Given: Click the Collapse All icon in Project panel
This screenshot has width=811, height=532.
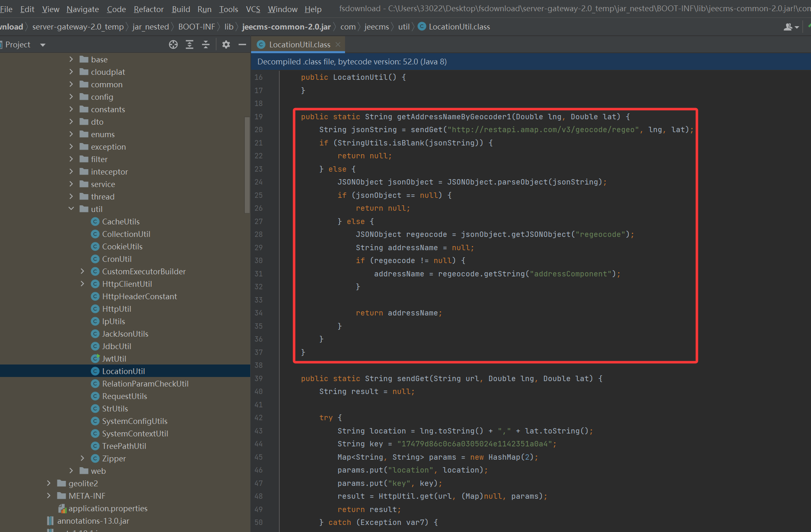Looking at the screenshot, I should tap(206, 44).
